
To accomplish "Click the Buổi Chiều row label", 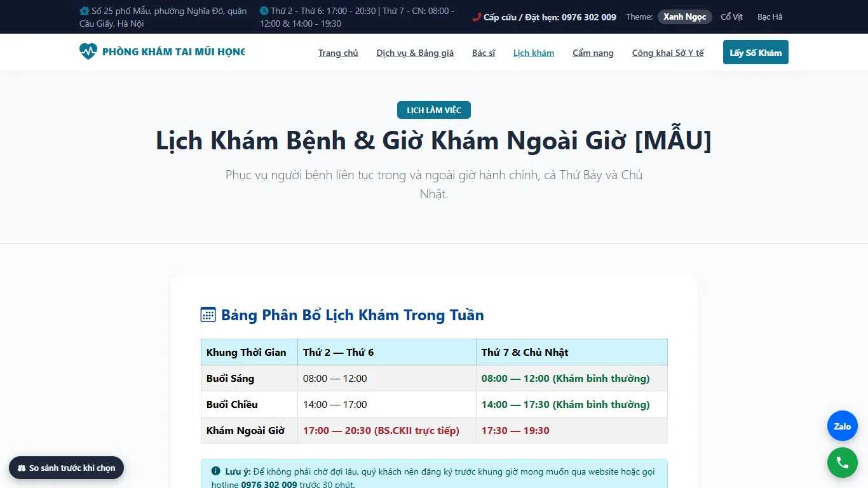I will [x=249, y=404].
